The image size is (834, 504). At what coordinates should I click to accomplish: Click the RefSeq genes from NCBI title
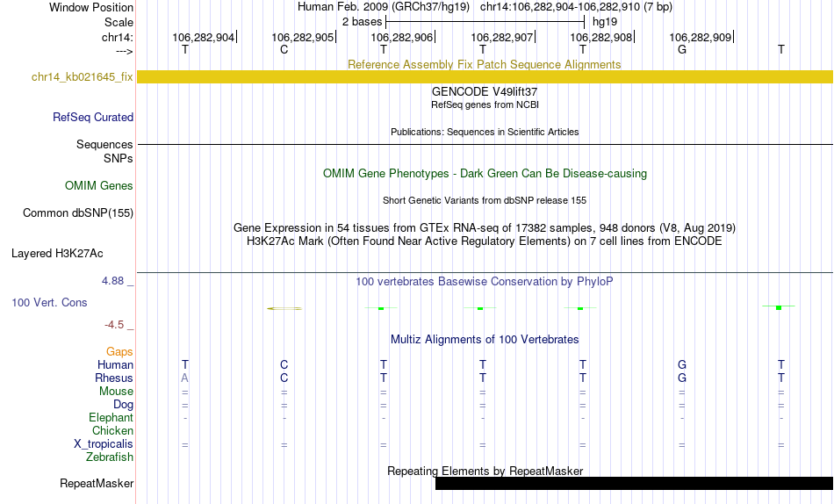pyautogui.click(x=485, y=104)
